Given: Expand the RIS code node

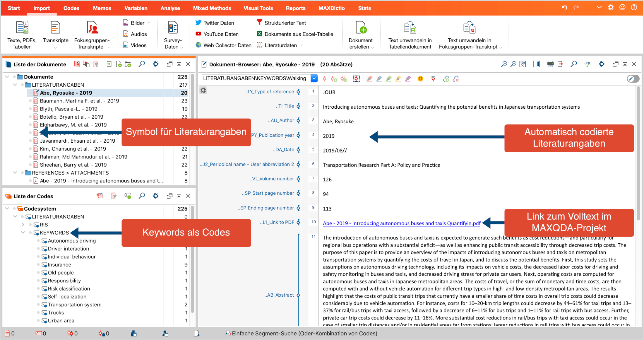Looking at the screenshot, I should (x=23, y=225).
